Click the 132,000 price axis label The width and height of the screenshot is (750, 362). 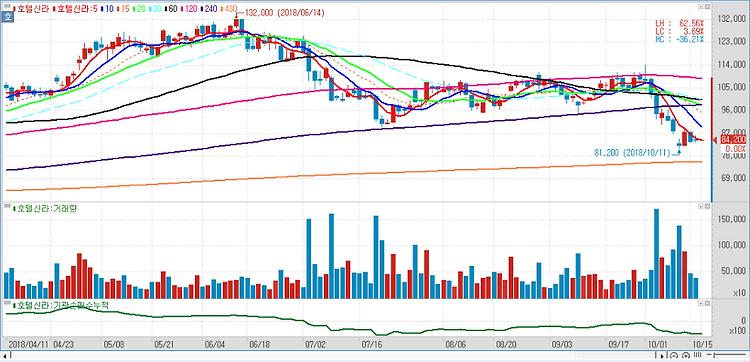pos(732,19)
